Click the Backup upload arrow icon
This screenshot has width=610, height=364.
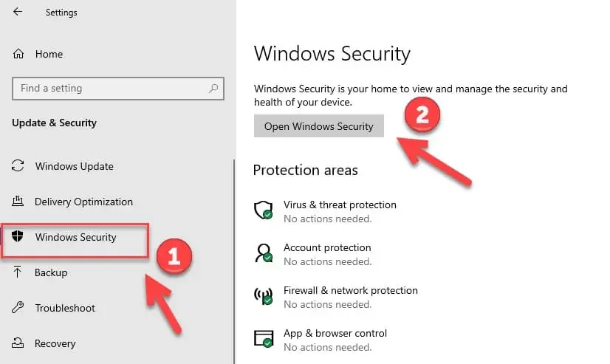(x=19, y=272)
